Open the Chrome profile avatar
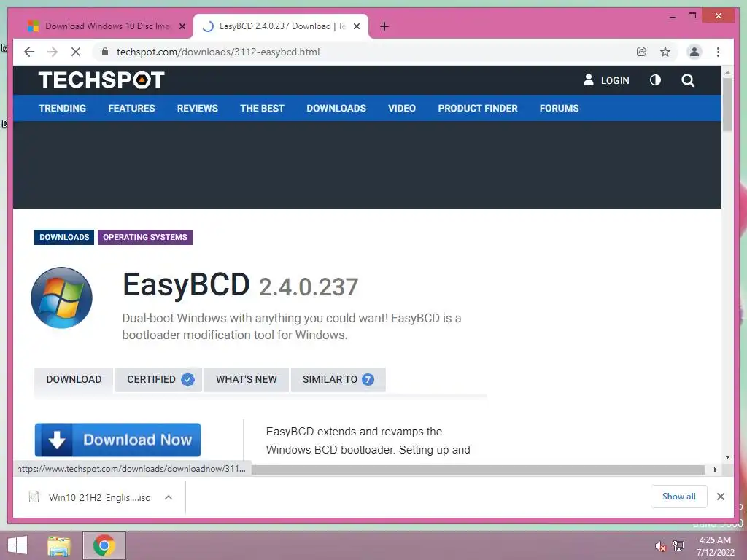This screenshot has width=747, height=560. click(x=694, y=52)
